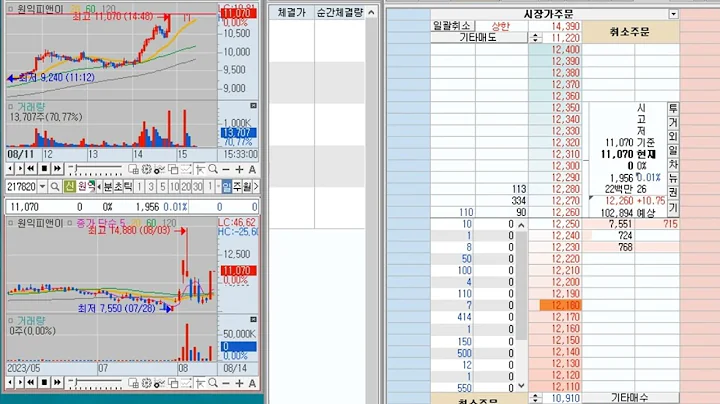This screenshot has width=720, height=404.
Task: Click the green 신 badge icon
Action: (69, 186)
